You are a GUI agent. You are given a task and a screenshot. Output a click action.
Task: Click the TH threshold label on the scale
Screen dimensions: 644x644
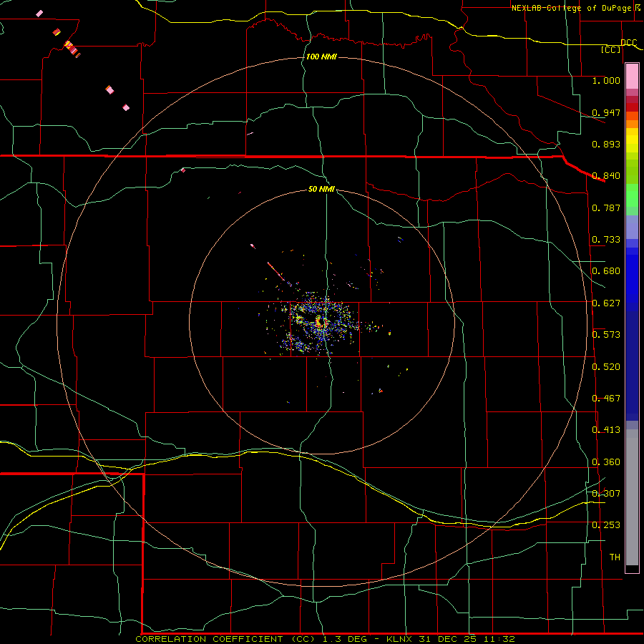point(615,557)
